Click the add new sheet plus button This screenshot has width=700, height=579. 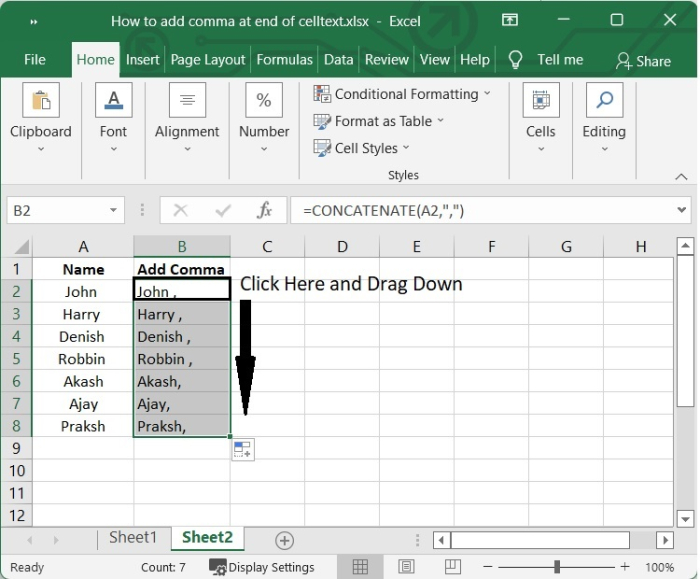(x=284, y=540)
